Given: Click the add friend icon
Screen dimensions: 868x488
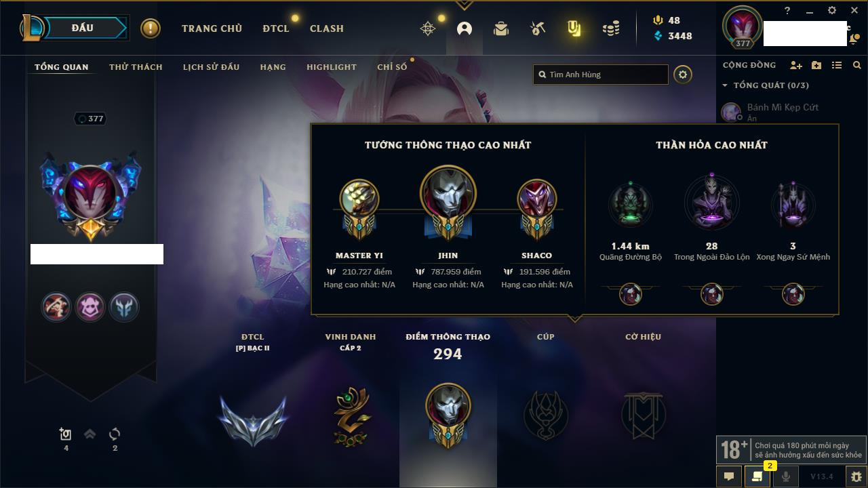Looking at the screenshot, I should pyautogui.click(x=796, y=65).
